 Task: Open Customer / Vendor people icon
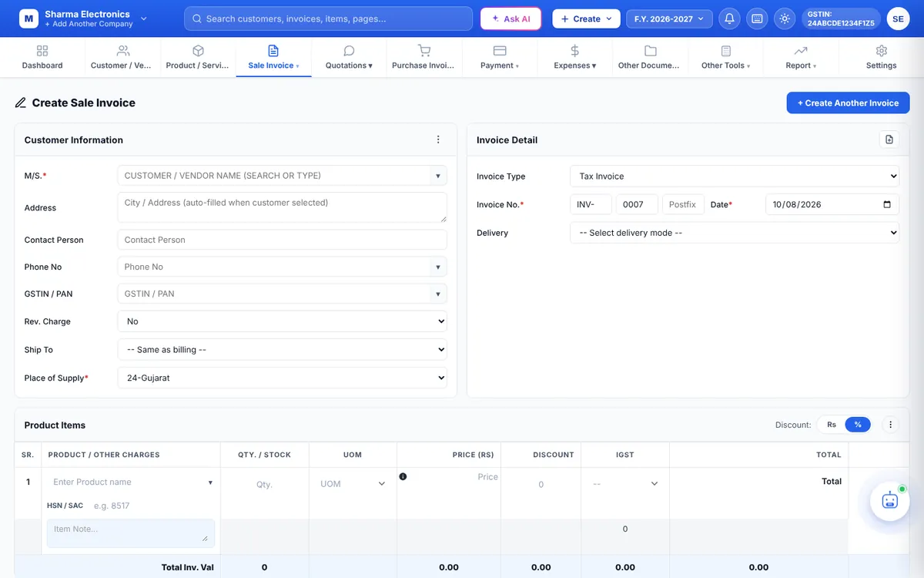[123, 51]
